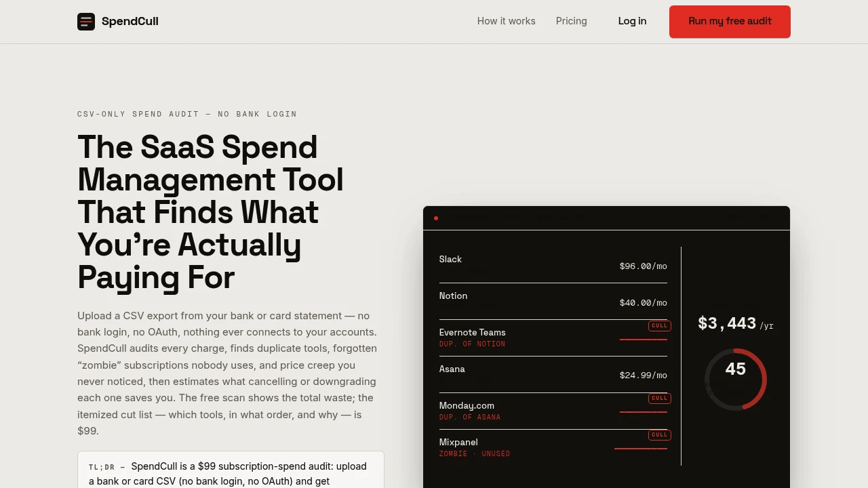Click the TL;DR summary box
The image size is (868, 488).
pos(231,470)
